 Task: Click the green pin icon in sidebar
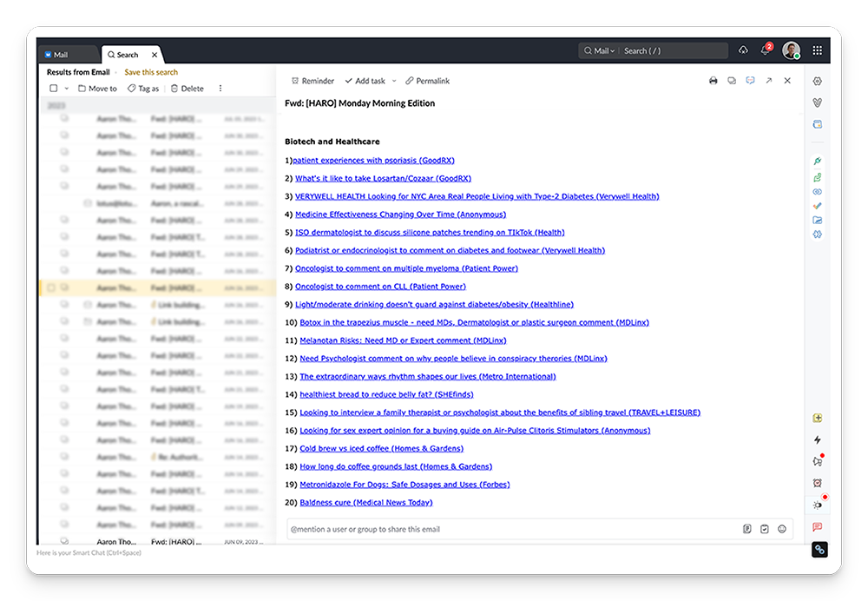coord(817,162)
